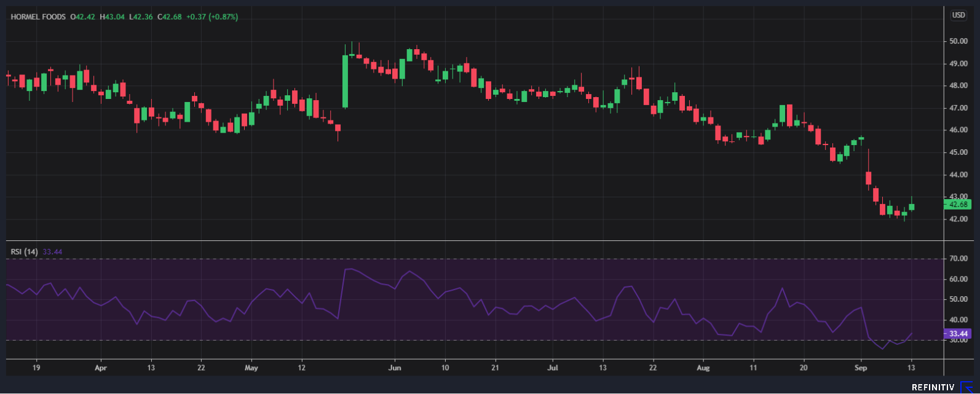980x394 pixels.
Task: Click the 46.00 price axis label
Action: [958, 130]
